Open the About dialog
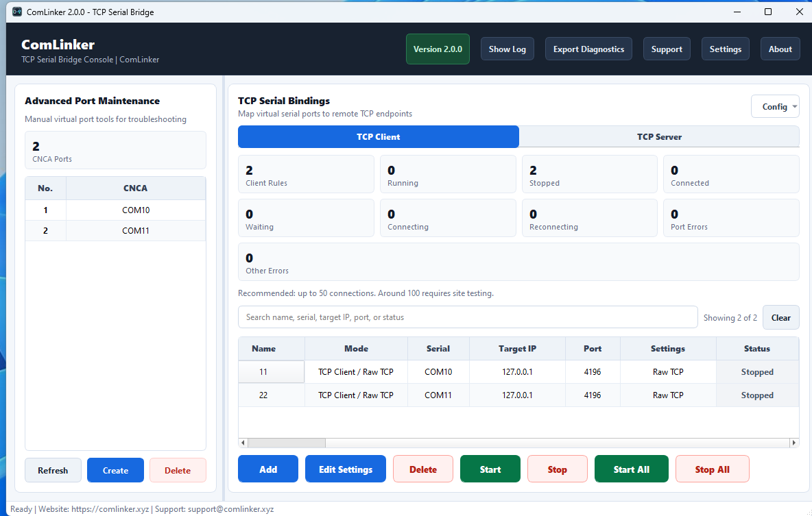This screenshot has width=812, height=516. pyautogui.click(x=780, y=49)
